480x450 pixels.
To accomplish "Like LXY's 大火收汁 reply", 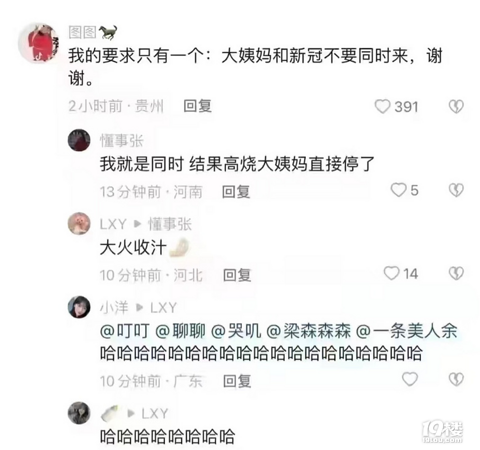I will (x=391, y=273).
